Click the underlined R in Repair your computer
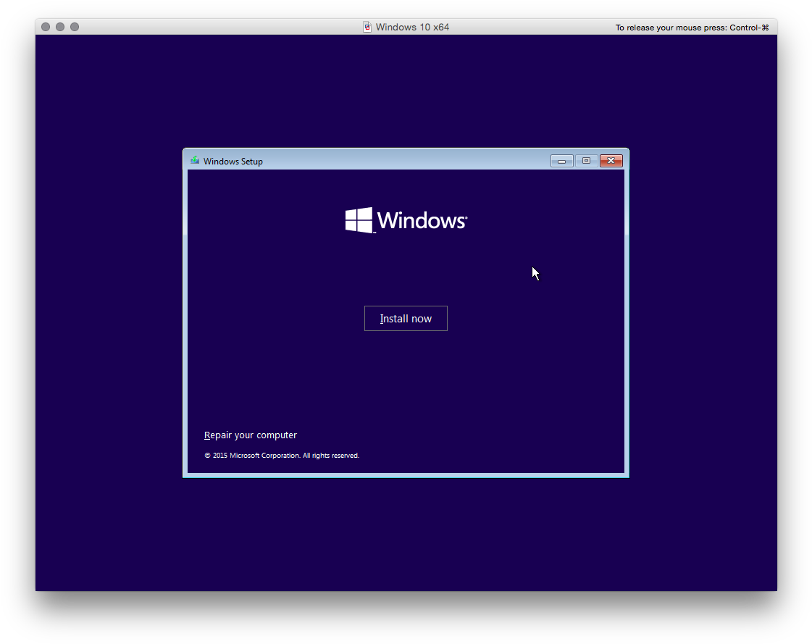 (208, 435)
